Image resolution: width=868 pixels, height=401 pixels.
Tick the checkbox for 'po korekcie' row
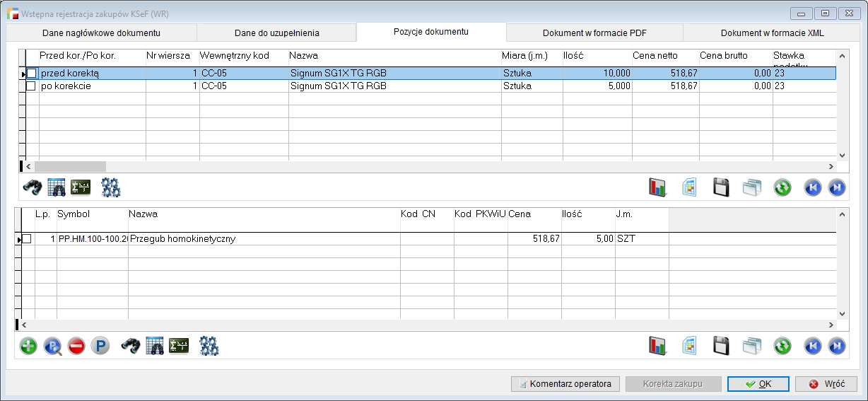pyautogui.click(x=31, y=86)
